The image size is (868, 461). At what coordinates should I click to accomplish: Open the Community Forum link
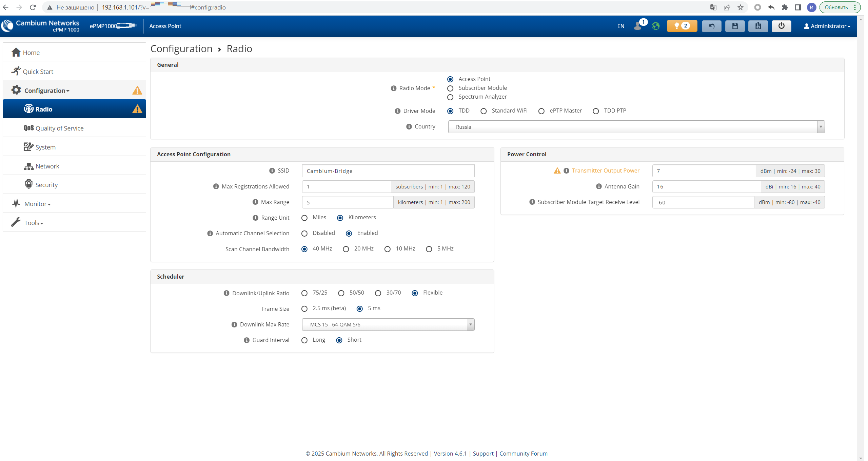523,454
